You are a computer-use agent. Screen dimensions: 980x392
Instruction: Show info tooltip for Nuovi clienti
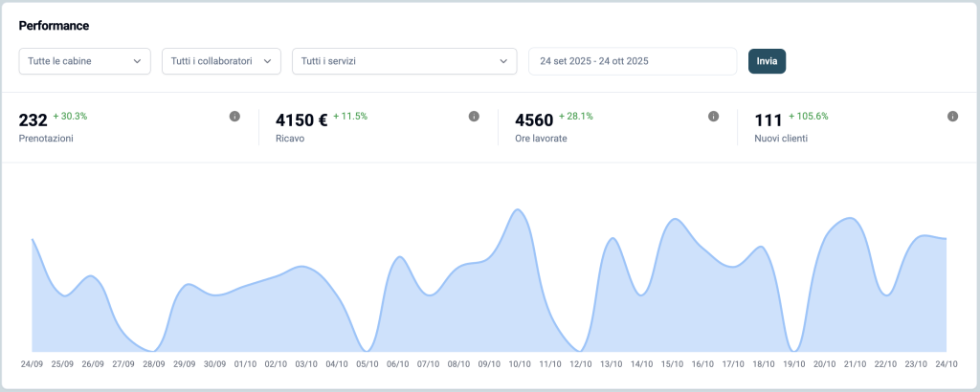click(x=952, y=117)
